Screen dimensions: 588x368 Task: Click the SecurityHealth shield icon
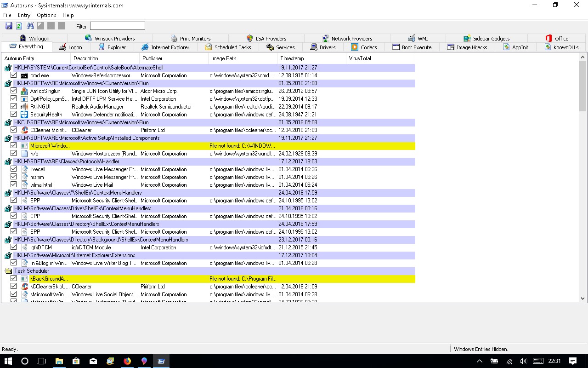tap(24, 115)
